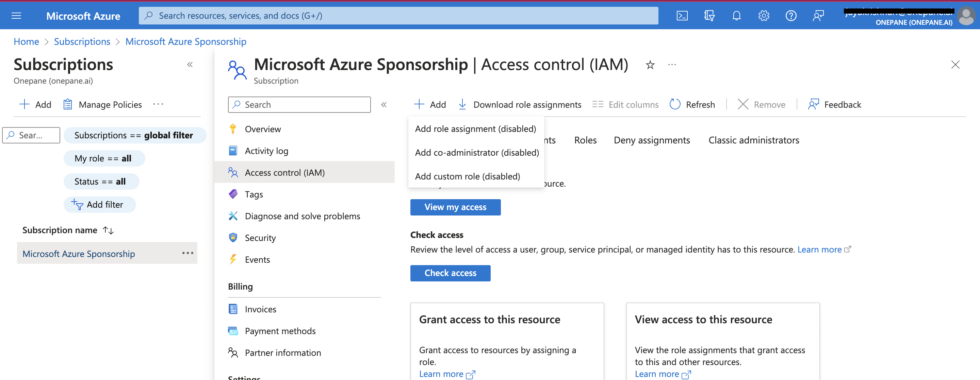The image size is (980, 380).
Task: Click the Add filter pill
Action: point(100,204)
